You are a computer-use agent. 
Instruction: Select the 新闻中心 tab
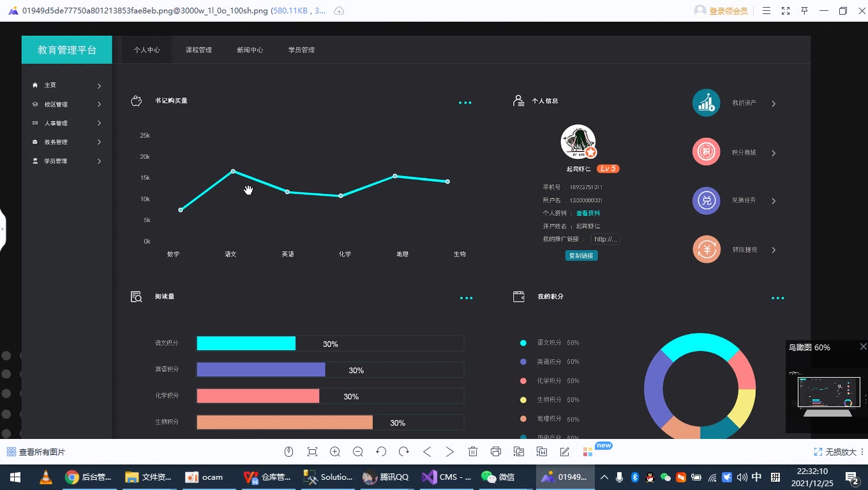tap(250, 50)
